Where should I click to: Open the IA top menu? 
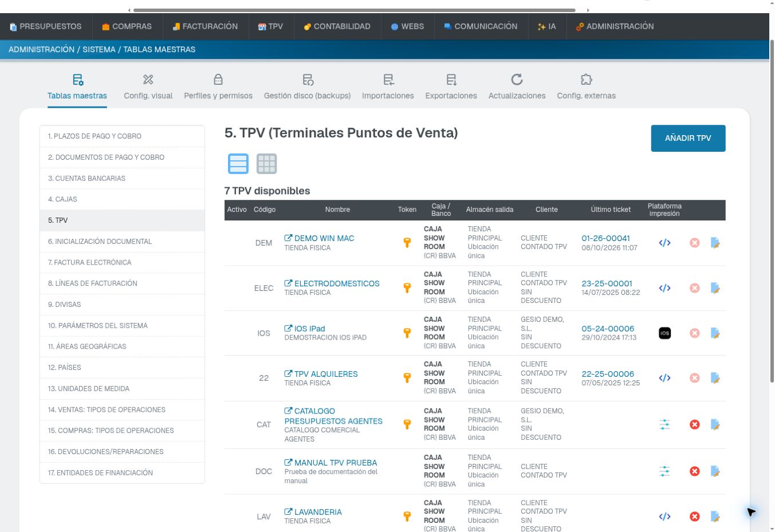[x=547, y=26]
